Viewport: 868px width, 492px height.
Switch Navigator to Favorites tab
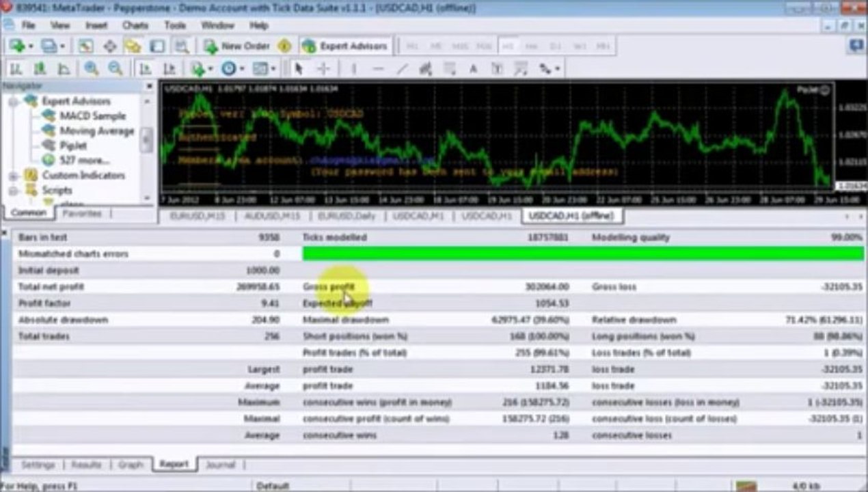click(82, 214)
